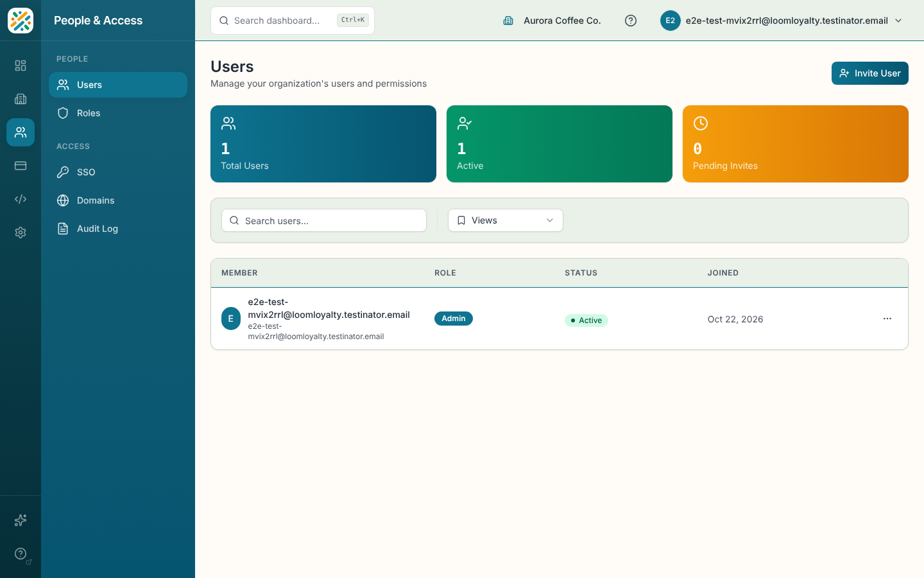Click the app logo in the top-left corner
Image resolution: width=924 pixels, height=578 pixels.
pyautogui.click(x=21, y=21)
